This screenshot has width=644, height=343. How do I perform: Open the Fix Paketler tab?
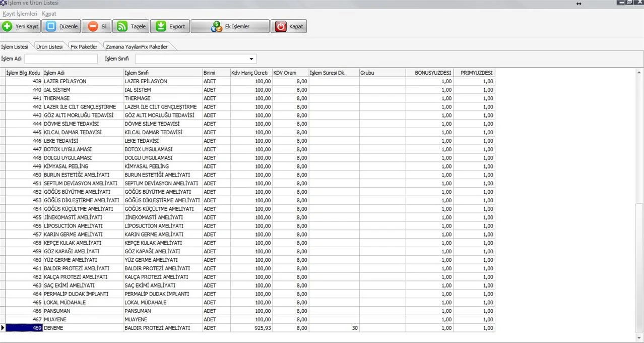(84, 46)
